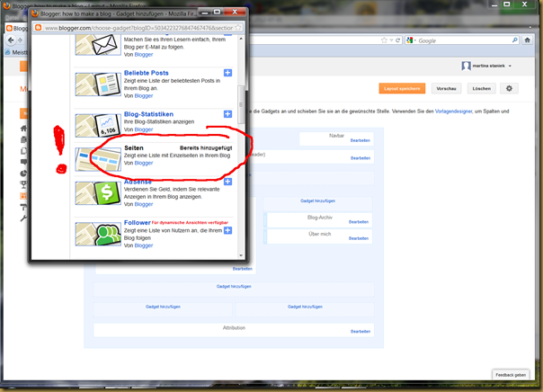
Task: Click the Google search box in Firefox
Action: tap(464, 40)
